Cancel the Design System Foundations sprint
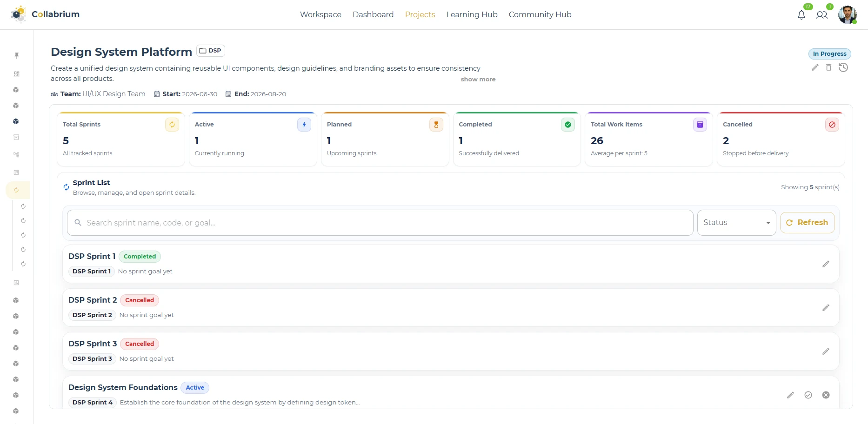This screenshot has height=424, width=868. pyautogui.click(x=826, y=395)
